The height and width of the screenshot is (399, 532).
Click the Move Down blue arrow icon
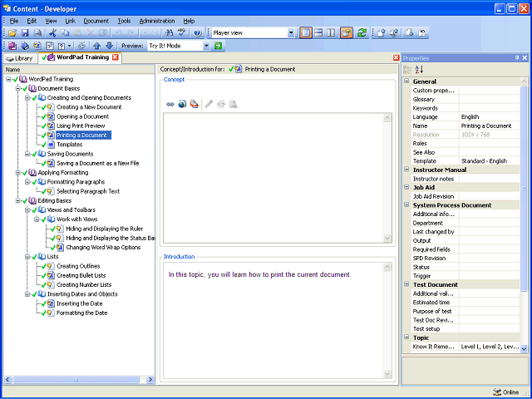tap(109, 46)
